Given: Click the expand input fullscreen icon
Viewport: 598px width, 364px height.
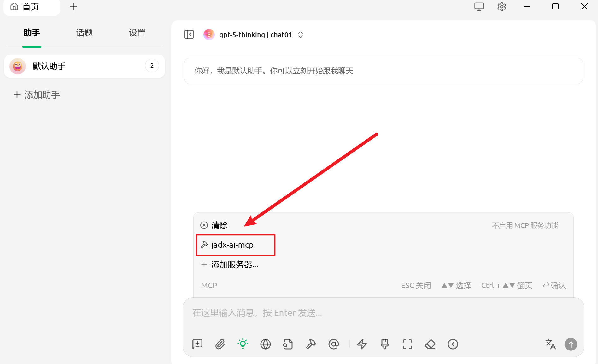Looking at the screenshot, I should [407, 344].
